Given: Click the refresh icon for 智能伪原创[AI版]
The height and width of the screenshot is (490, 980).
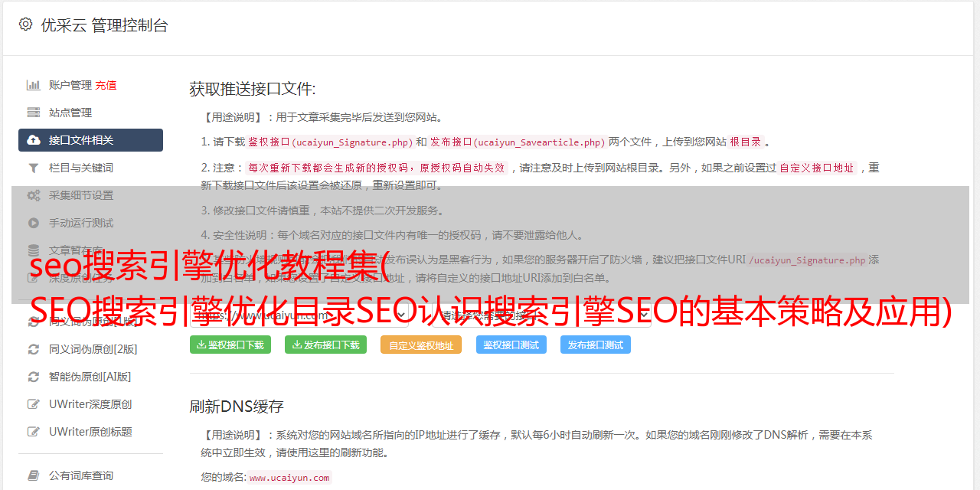Looking at the screenshot, I should point(34,377).
